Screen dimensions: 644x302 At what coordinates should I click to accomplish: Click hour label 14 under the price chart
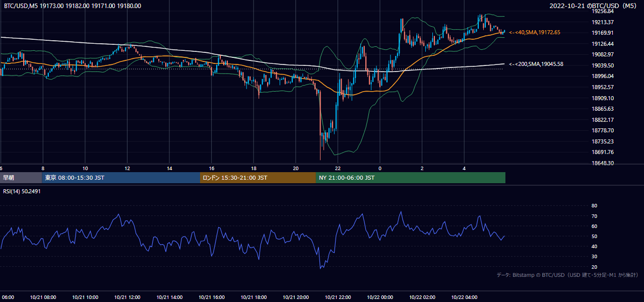click(170, 168)
